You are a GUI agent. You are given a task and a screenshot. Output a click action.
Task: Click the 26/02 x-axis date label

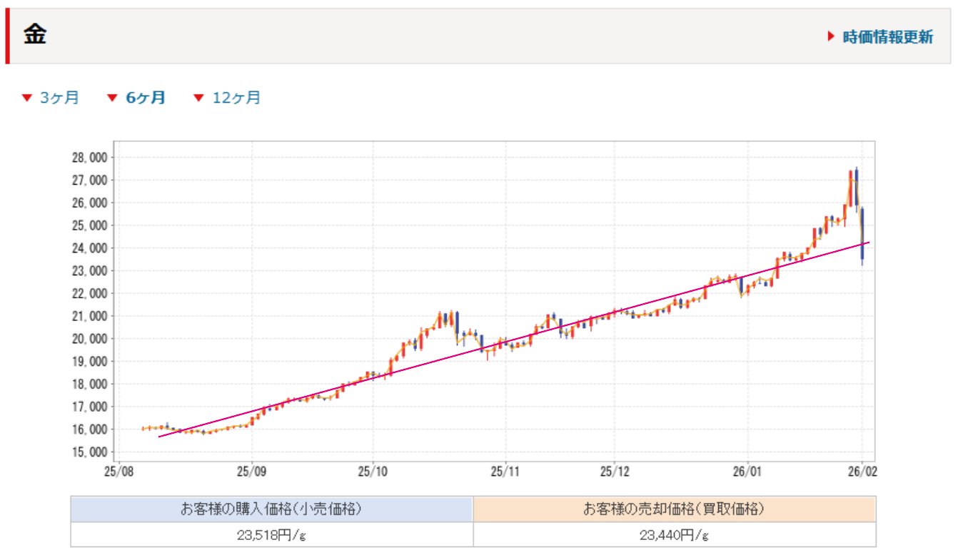[862, 472]
